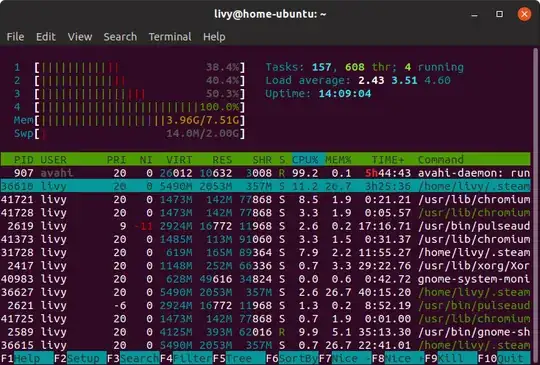Sort by the PRI column header
The height and width of the screenshot is (365, 540).
tap(116, 159)
